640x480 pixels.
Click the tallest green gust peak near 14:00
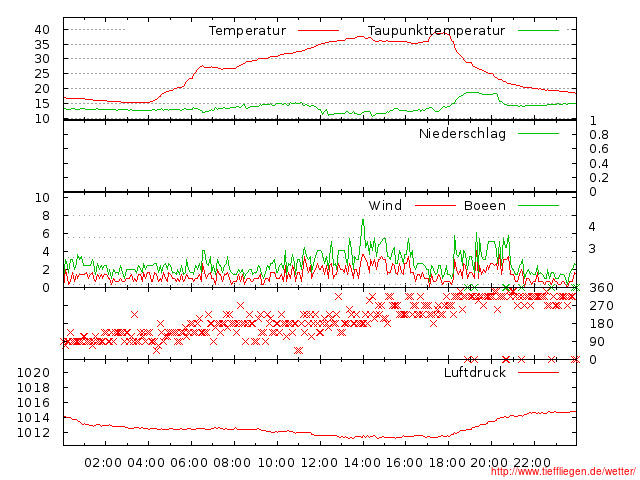tap(363, 221)
